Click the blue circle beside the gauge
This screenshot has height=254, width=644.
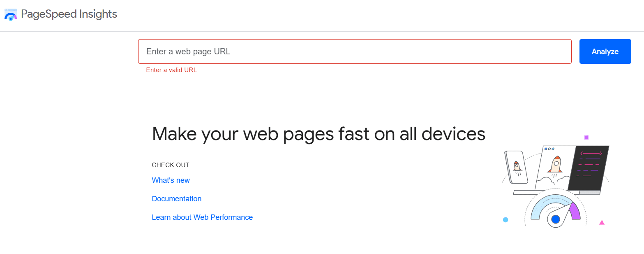506,221
